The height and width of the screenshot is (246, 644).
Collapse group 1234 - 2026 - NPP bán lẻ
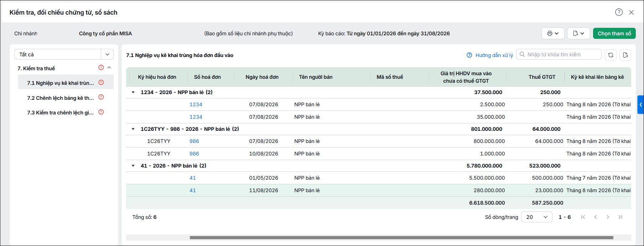point(133,92)
